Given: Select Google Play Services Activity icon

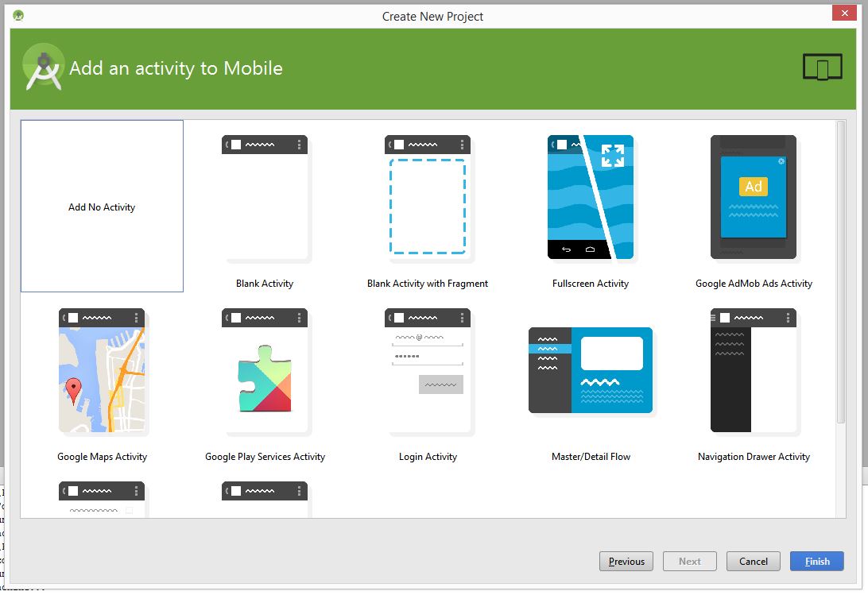Looking at the screenshot, I should [x=265, y=371].
